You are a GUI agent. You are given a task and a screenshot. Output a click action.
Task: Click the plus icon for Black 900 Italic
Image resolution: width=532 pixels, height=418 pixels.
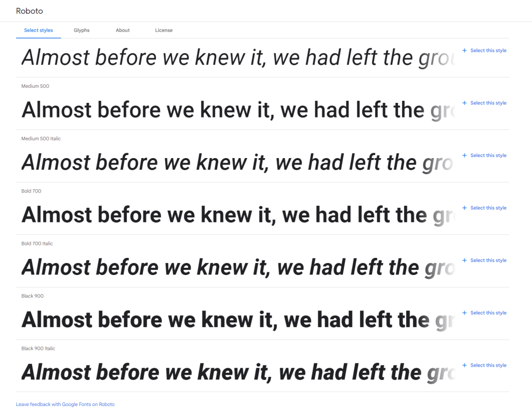pos(464,365)
